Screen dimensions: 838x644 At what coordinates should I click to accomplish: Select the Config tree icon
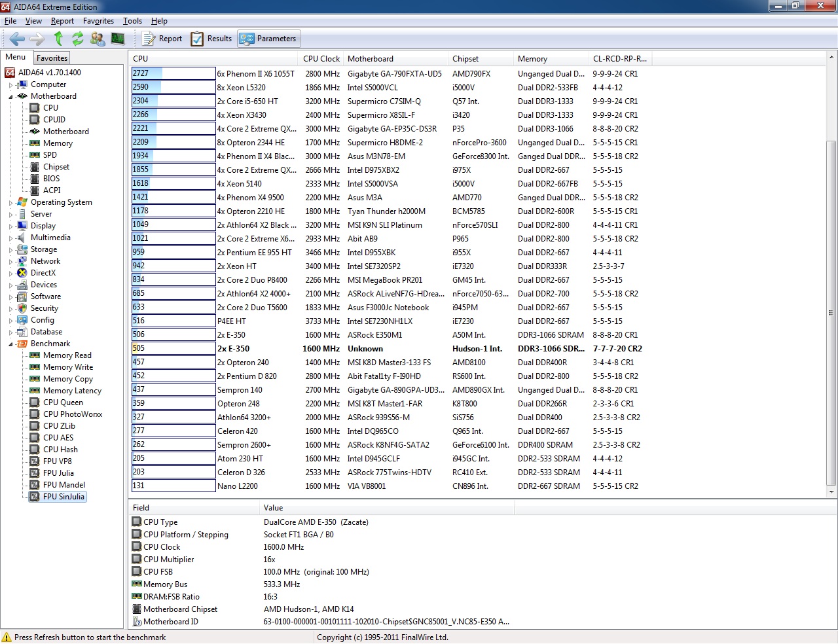click(x=22, y=320)
